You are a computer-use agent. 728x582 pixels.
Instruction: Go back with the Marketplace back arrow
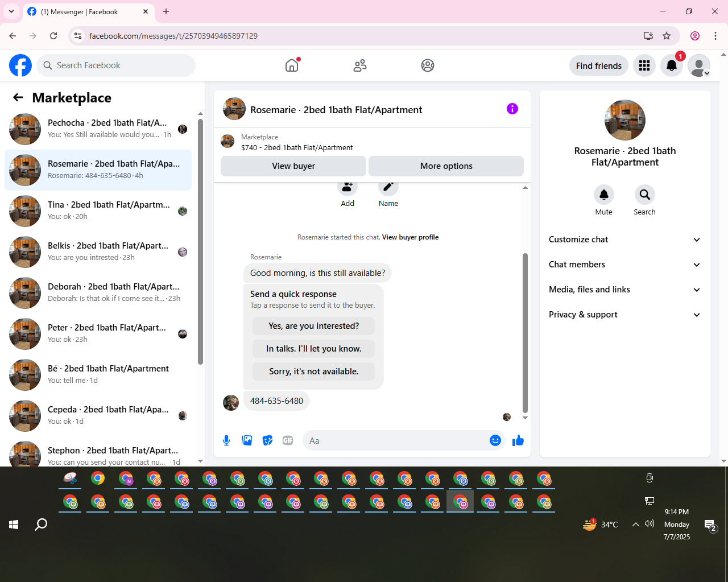(x=18, y=97)
